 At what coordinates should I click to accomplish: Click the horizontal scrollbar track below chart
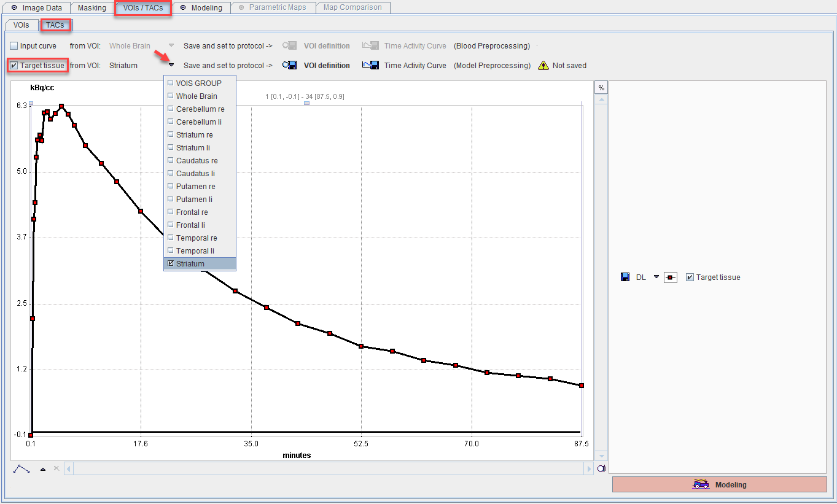(x=329, y=469)
